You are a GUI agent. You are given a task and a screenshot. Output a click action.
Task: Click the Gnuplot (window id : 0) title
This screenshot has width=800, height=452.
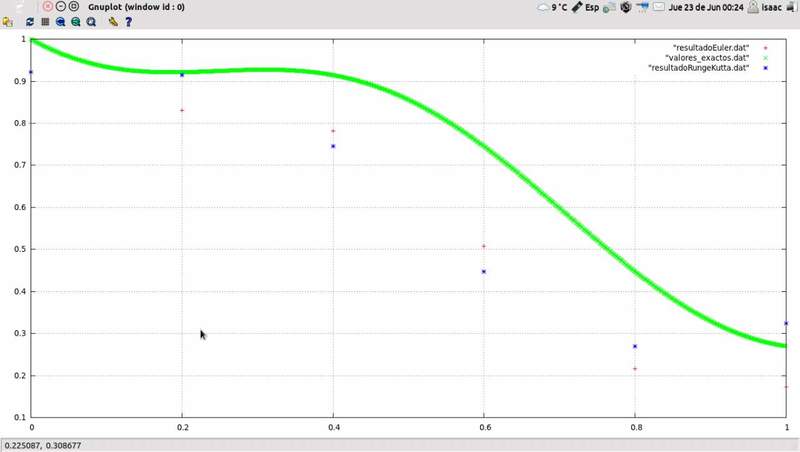(136, 7)
